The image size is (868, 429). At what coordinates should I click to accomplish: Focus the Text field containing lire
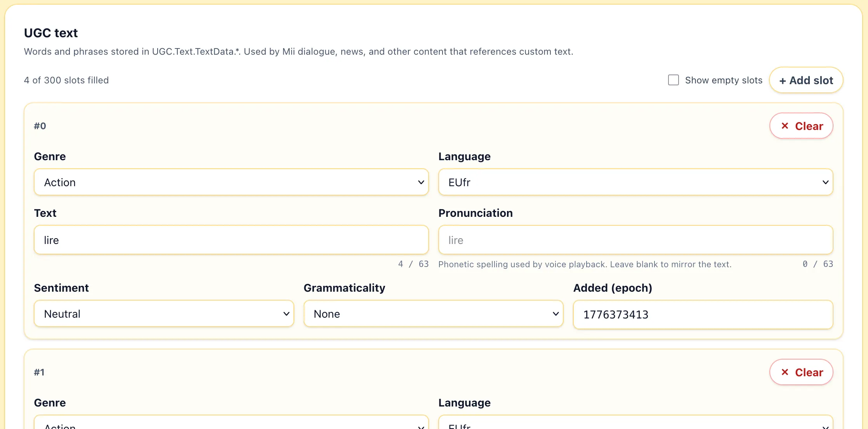point(231,240)
